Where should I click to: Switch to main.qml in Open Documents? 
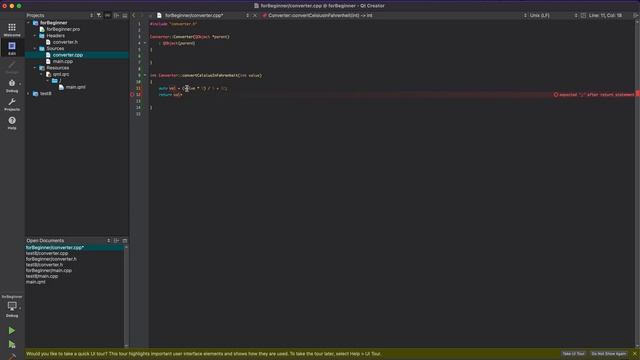point(36,282)
